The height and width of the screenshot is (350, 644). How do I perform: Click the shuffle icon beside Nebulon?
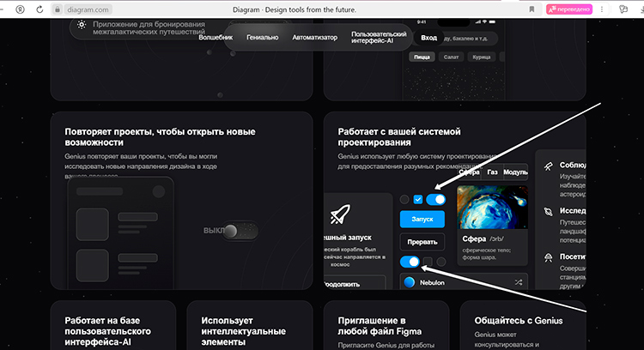(519, 281)
